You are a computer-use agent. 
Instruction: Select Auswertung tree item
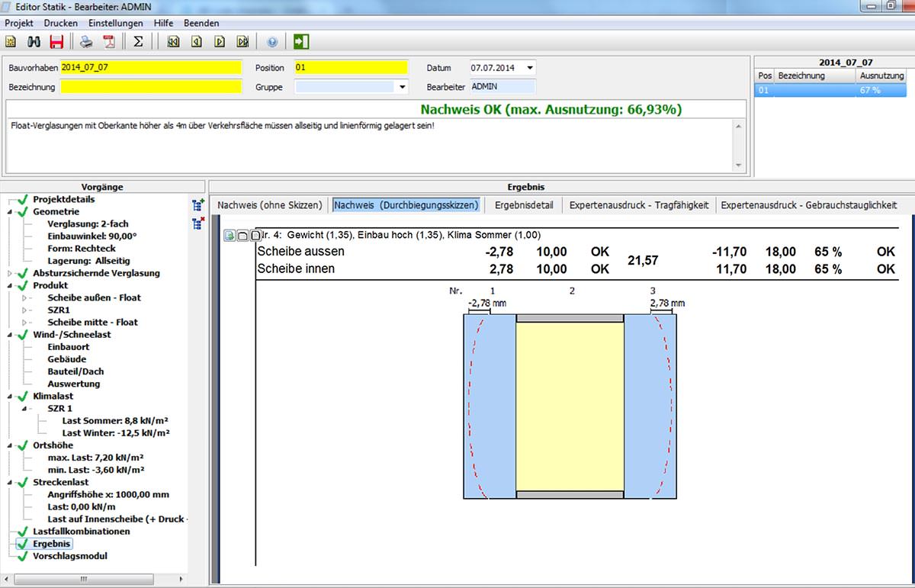74,384
